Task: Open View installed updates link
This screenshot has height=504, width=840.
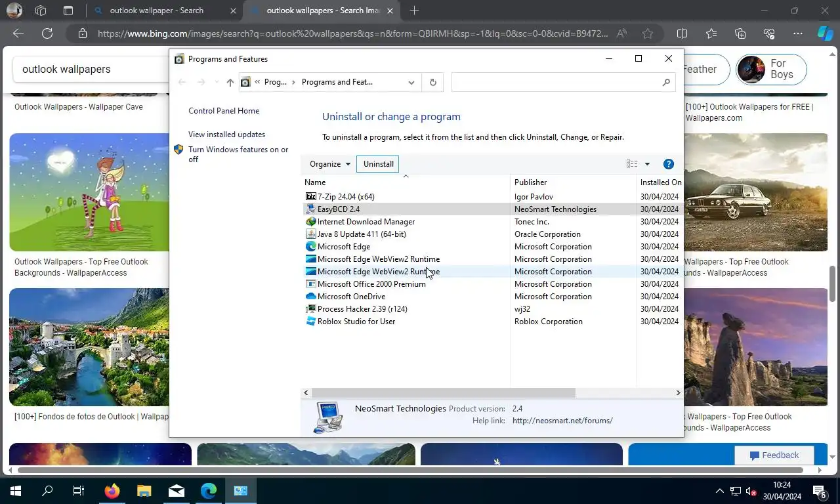Action: pyautogui.click(x=226, y=135)
